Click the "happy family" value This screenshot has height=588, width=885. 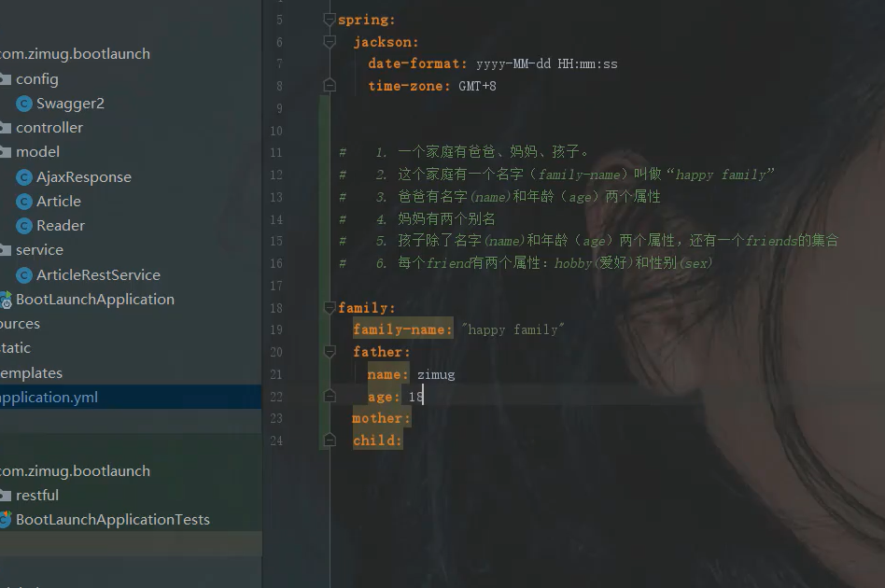(x=513, y=329)
